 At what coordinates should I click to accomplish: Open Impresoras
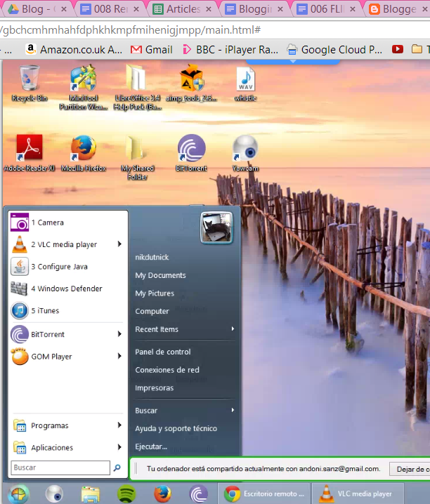tap(155, 387)
